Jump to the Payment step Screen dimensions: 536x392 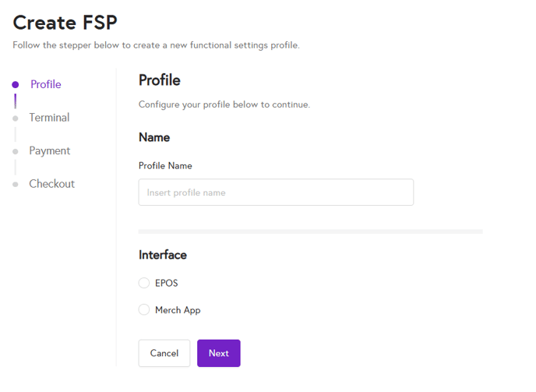[50, 150]
